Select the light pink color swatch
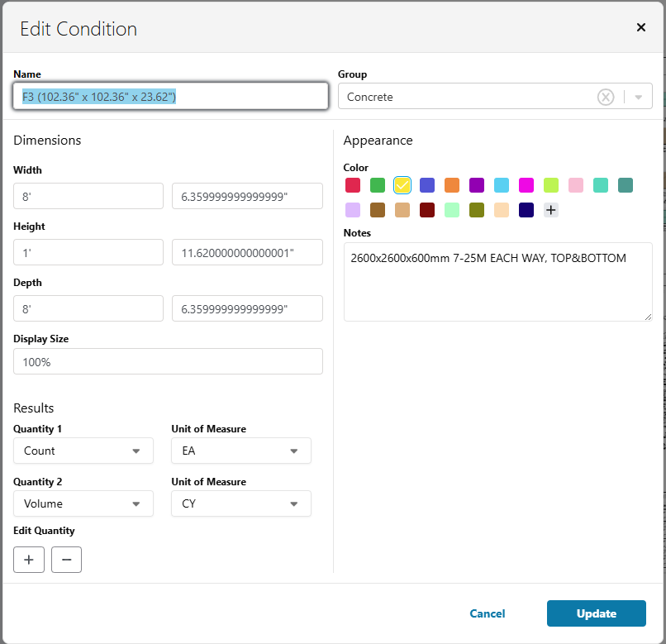666x644 pixels. point(576,185)
